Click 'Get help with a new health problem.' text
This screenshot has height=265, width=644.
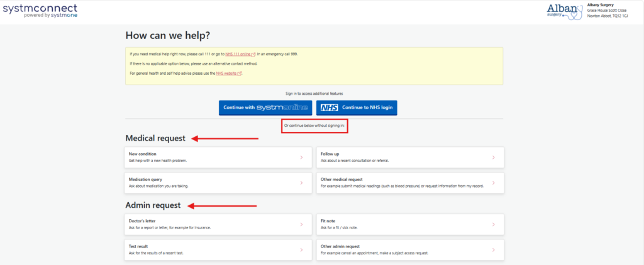(158, 161)
